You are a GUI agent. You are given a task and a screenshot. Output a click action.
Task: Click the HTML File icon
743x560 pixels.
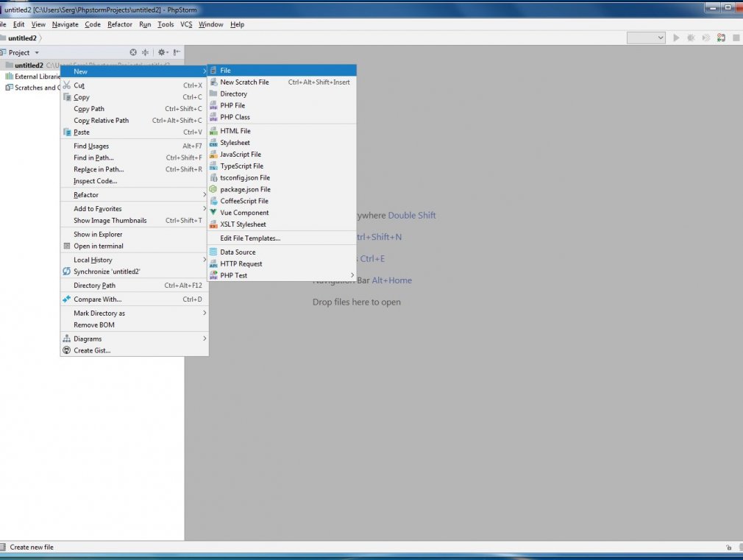pyautogui.click(x=213, y=131)
